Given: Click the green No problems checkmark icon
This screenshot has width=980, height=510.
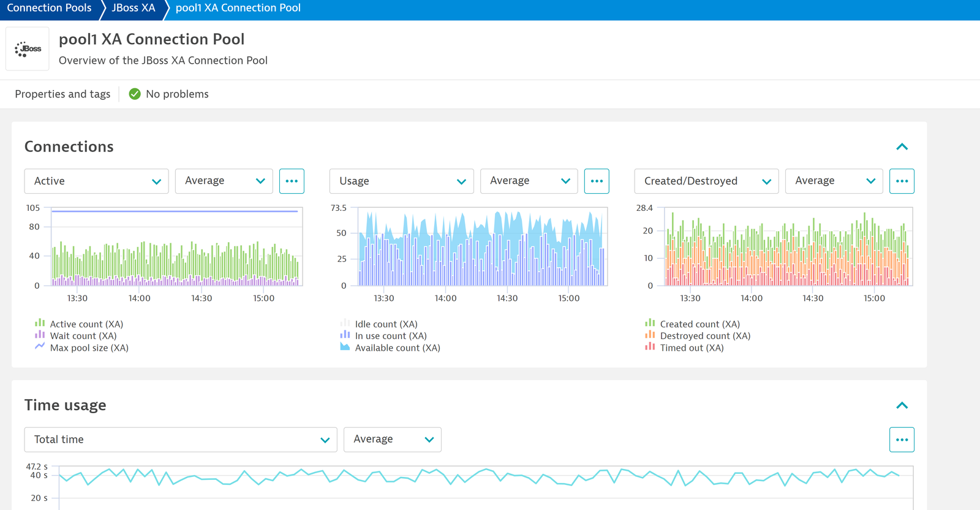Looking at the screenshot, I should 135,94.
